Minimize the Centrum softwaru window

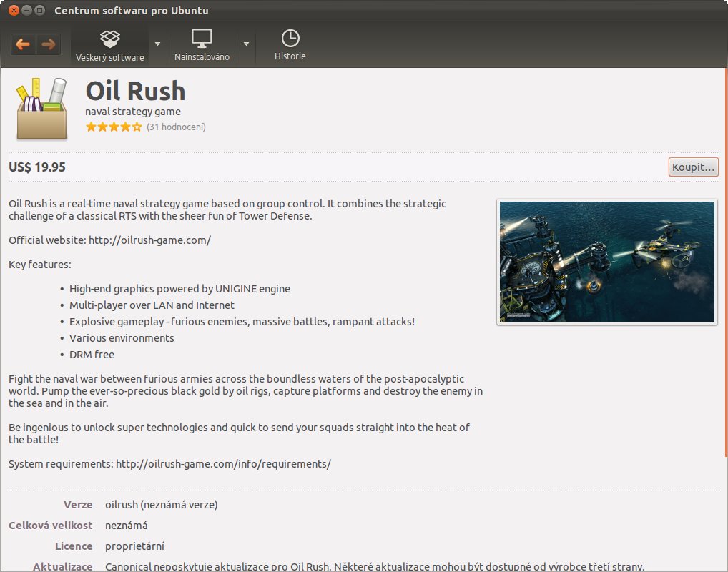(x=26, y=10)
